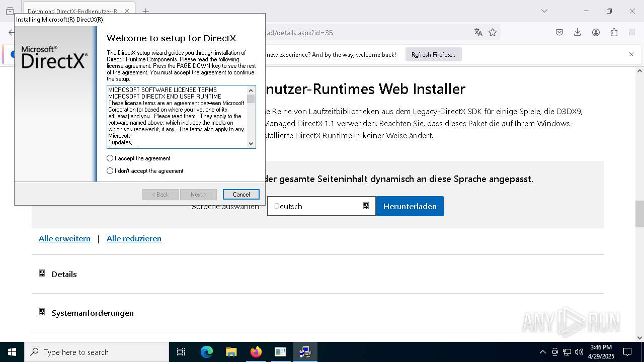This screenshot has width=644, height=362.
Task: Open File Explorer from taskbar
Action: 231,352
